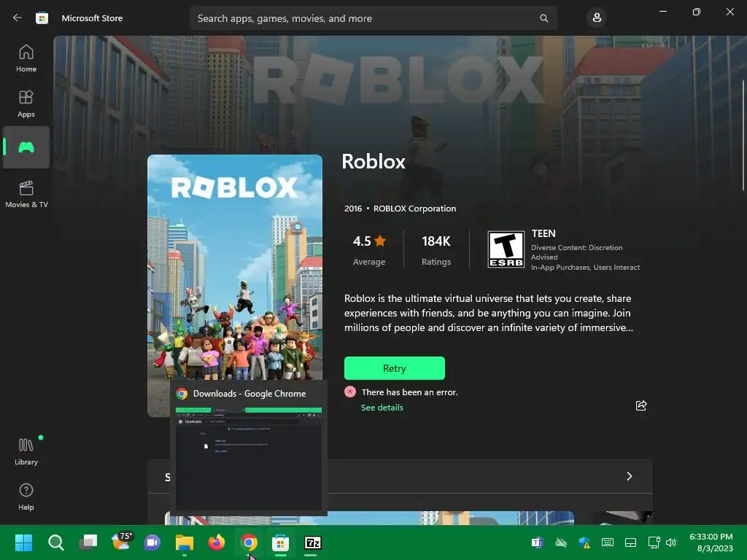
Task: Click the 4.5 average rating
Action: pyautogui.click(x=369, y=249)
